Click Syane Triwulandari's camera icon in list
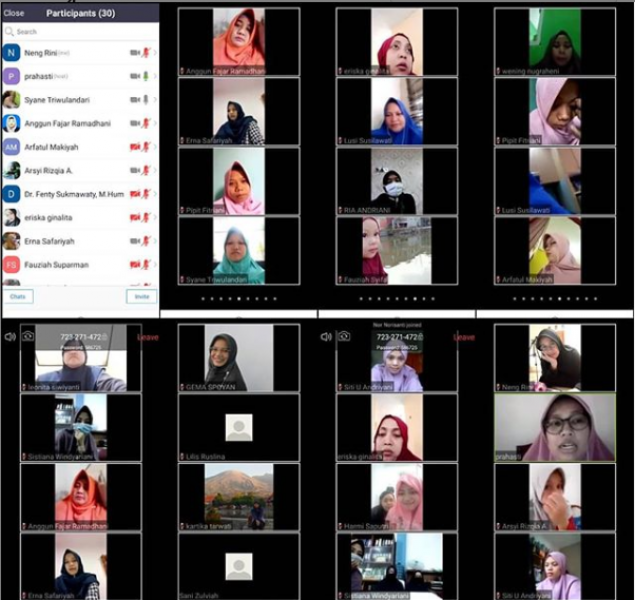 pos(134,100)
